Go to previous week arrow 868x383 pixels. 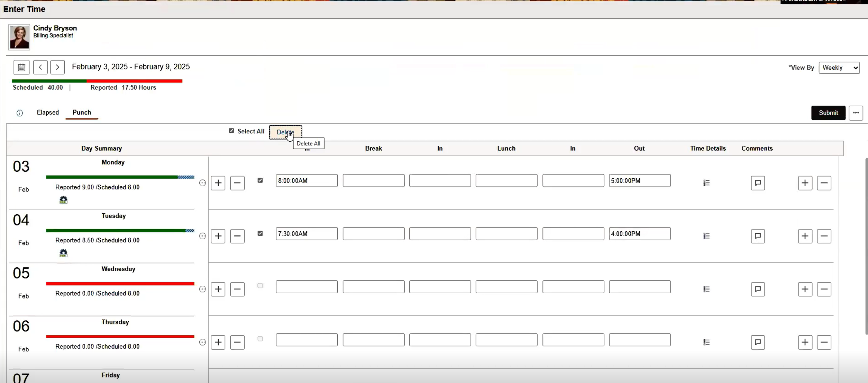(40, 67)
